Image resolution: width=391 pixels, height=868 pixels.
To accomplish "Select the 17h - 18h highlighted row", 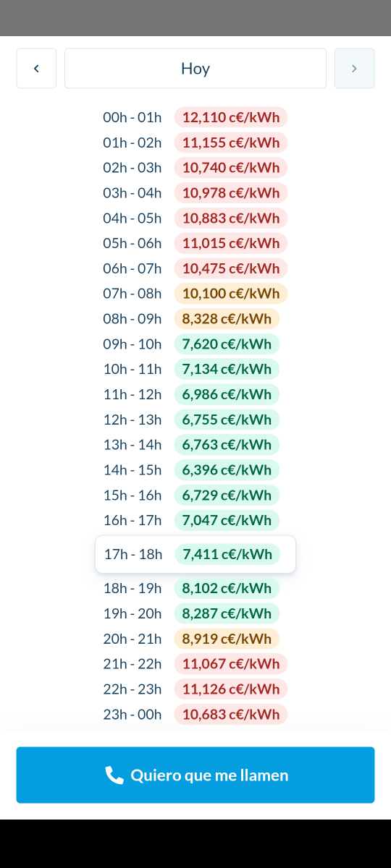I will (195, 554).
